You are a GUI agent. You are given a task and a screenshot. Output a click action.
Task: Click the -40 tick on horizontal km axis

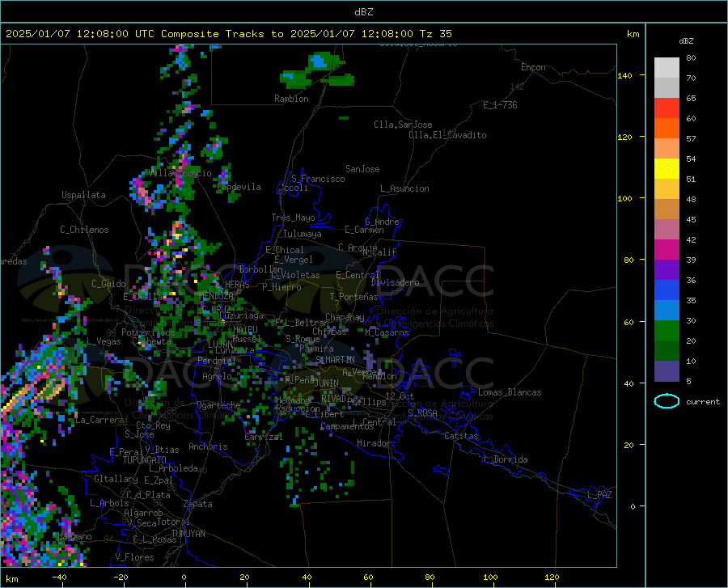[x=59, y=577]
